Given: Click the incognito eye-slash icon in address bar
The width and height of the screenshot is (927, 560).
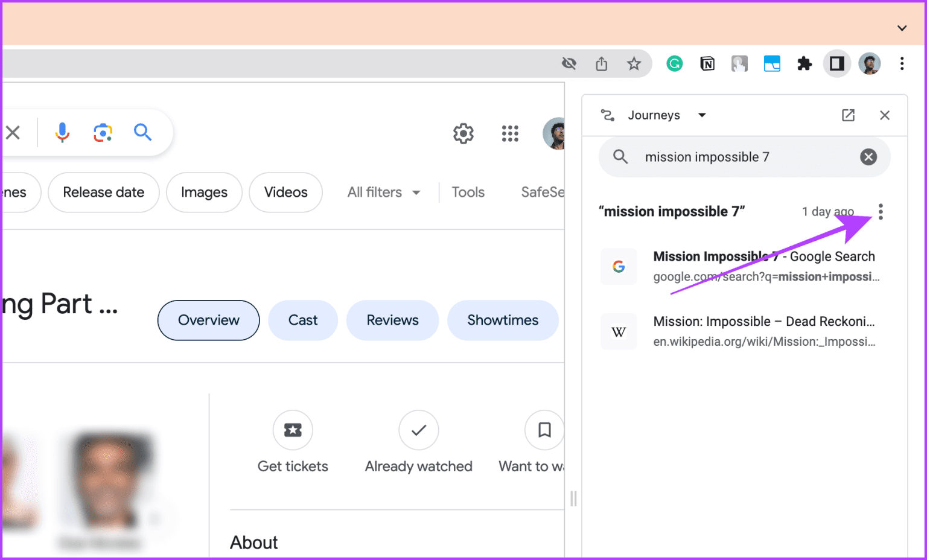Looking at the screenshot, I should point(569,63).
